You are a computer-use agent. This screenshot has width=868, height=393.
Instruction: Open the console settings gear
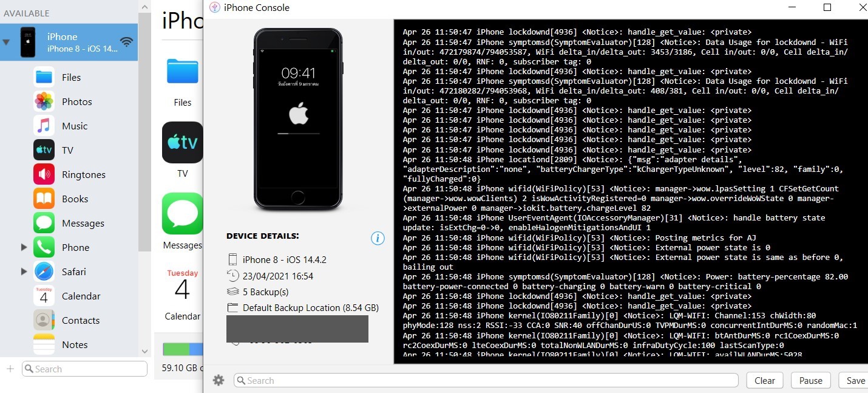219,380
